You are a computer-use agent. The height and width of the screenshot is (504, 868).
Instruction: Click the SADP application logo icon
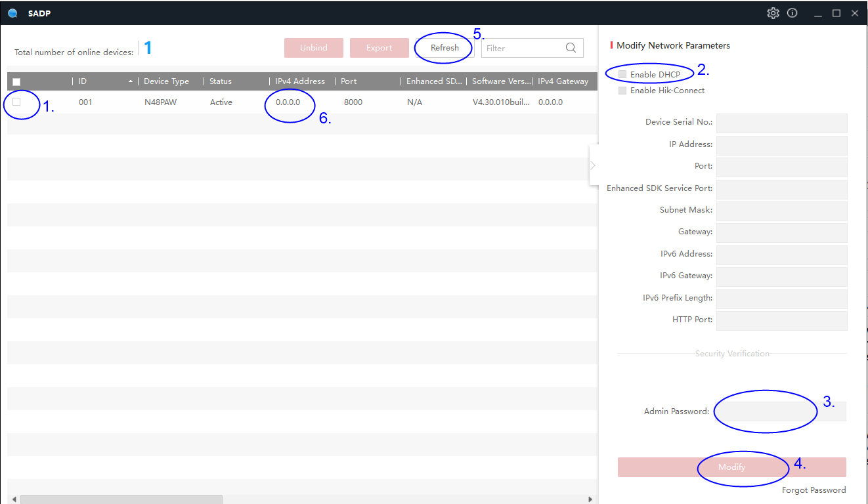click(x=12, y=13)
